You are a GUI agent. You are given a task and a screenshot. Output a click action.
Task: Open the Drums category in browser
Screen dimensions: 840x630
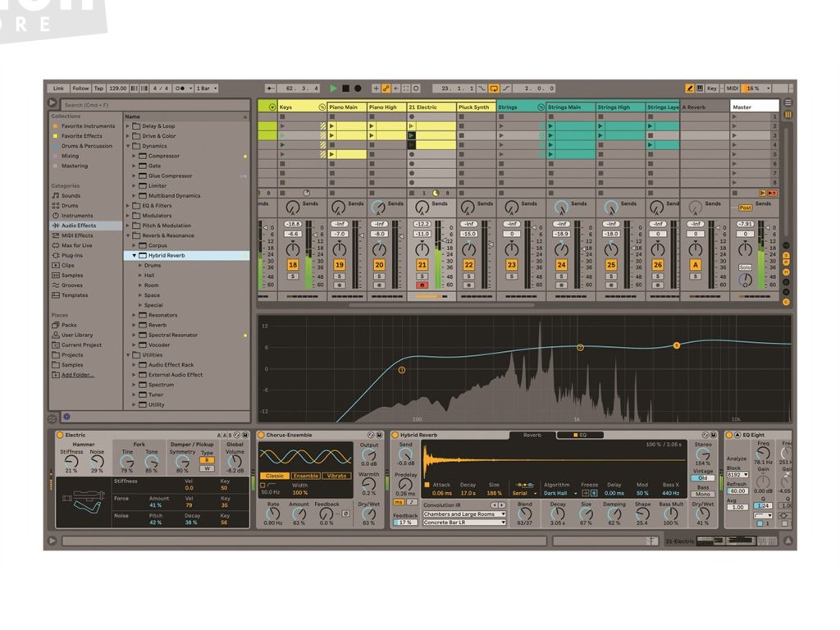click(71, 206)
